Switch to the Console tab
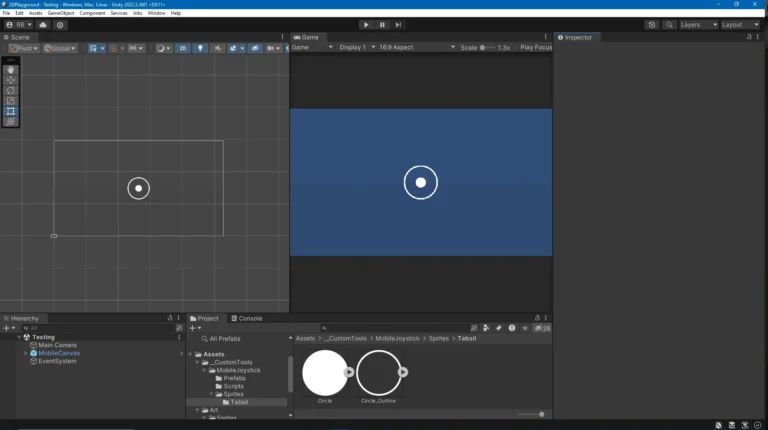 click(x=247, y=318)
